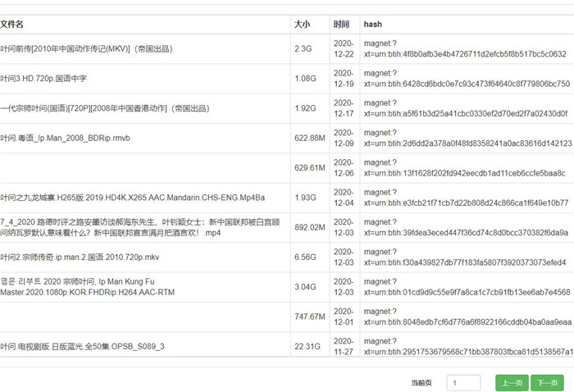The image size is (574, 392).
Task: Select file name 一代宗师叶问(国语)[720P]
Action: [x=105, y=108]
